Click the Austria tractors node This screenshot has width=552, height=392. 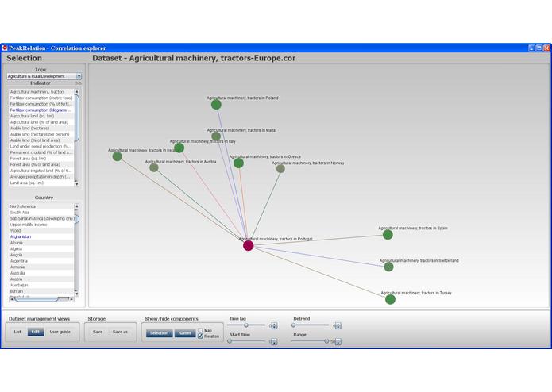coord(154,167)
